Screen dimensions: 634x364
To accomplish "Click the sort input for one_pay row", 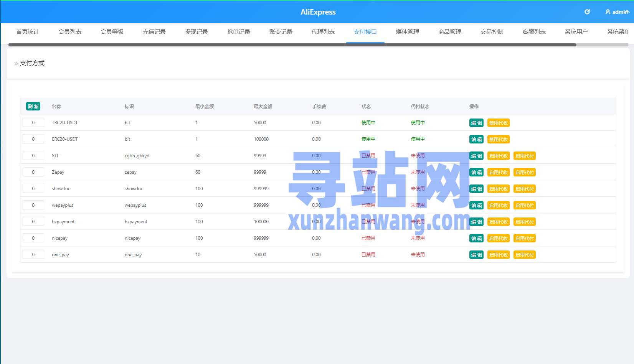I will tap(33, 255).
